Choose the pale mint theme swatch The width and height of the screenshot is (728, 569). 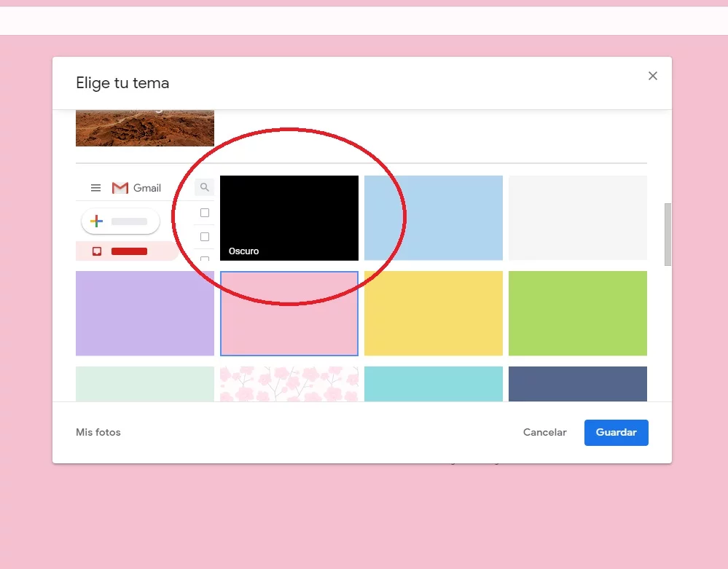coord(145,384)
